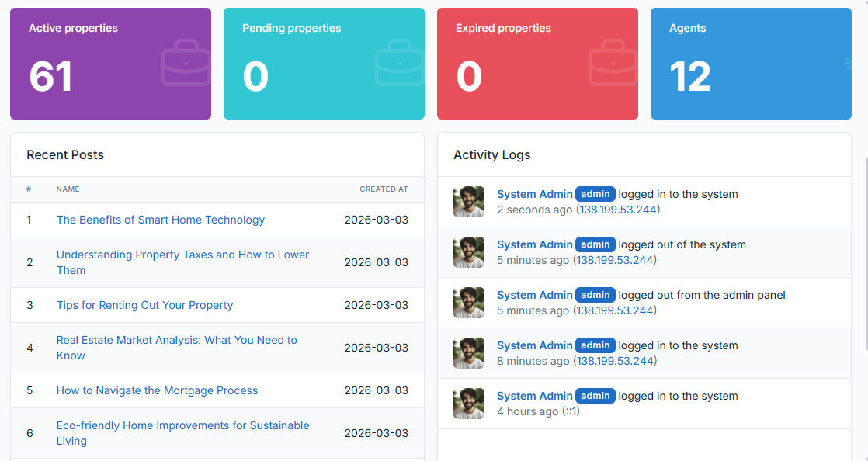Open 'Eco-friendly Home Improvements for Sustainable Living' post
Screen dimensions: 868x461
point(182,425)
